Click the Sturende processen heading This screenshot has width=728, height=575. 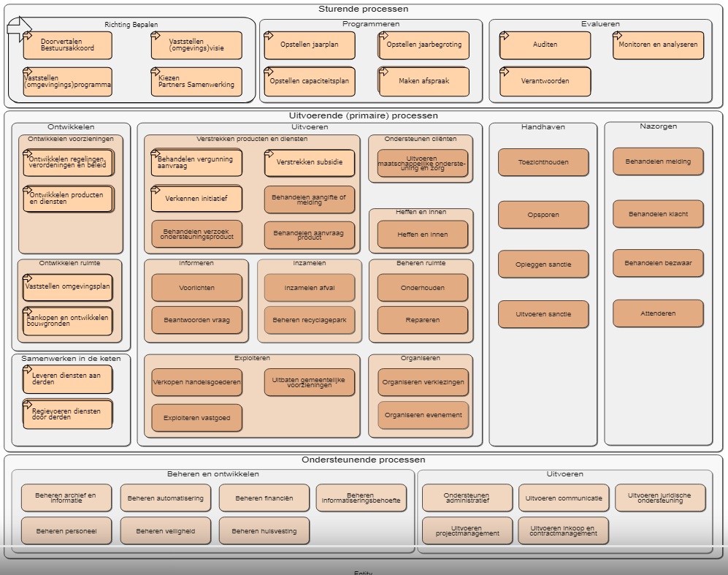click(x=364, y=9)
